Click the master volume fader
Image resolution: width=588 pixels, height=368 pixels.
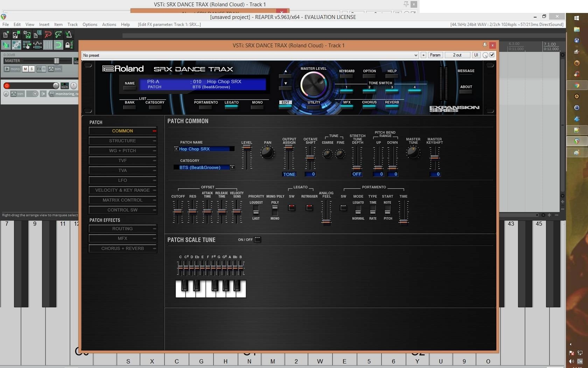(x=56, y=61)
